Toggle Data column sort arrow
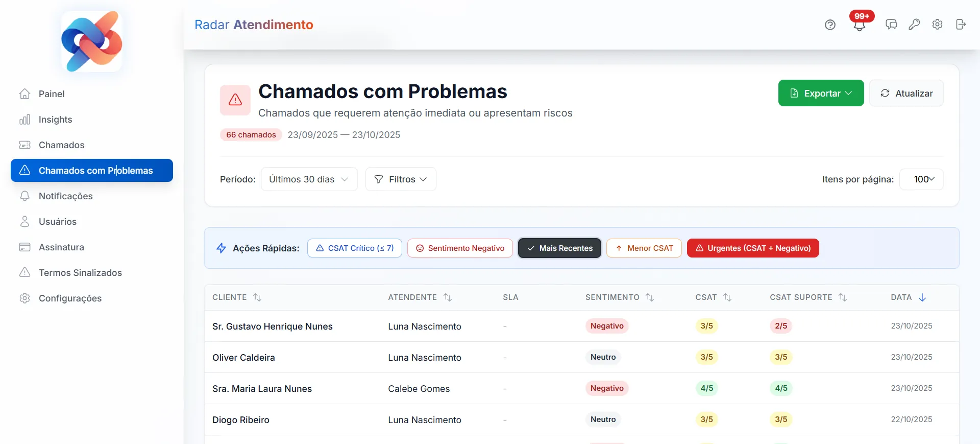 point(922,297)
